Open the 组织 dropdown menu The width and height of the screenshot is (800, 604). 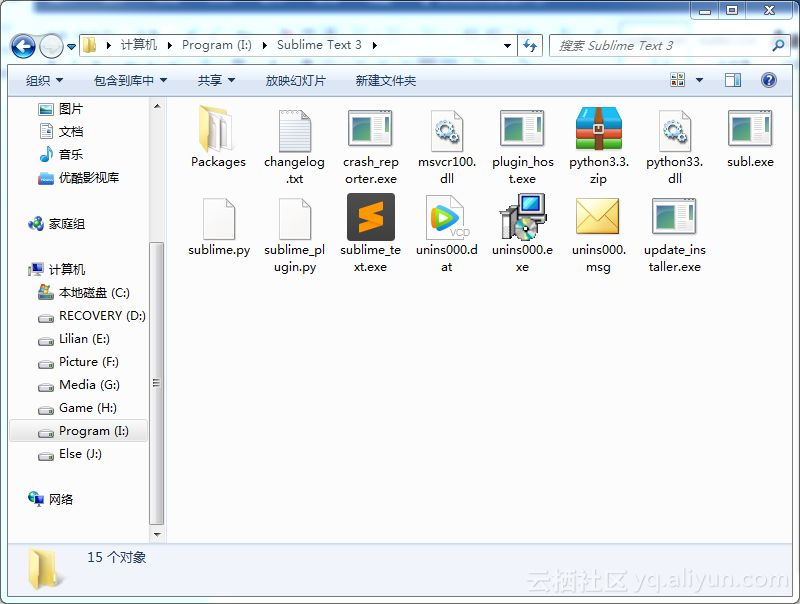[x=41, y=80]
